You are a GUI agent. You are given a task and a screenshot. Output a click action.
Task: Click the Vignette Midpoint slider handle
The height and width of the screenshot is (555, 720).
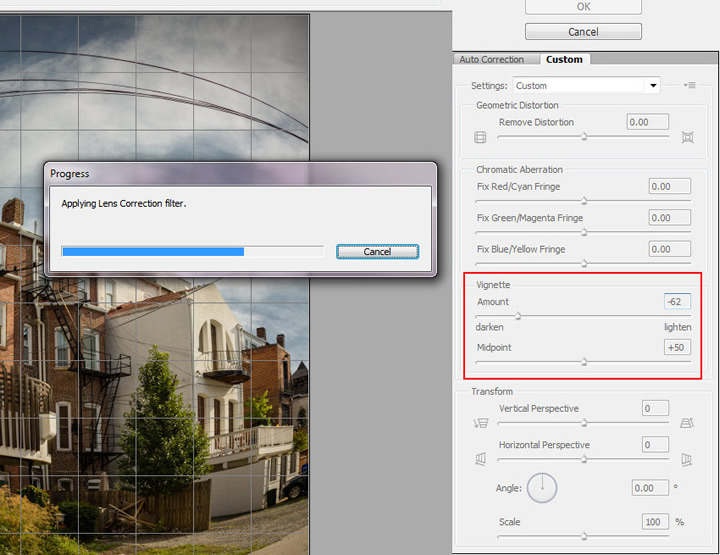click(x=584, y=362)
